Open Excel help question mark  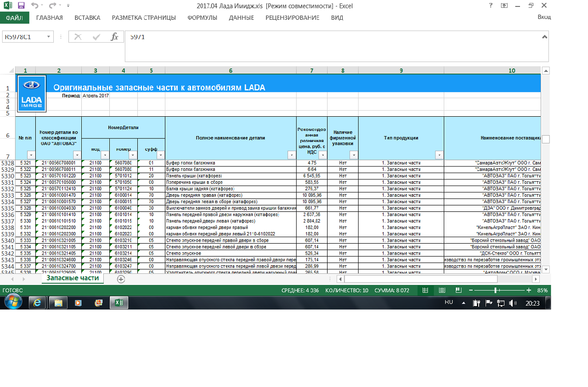coord(491,6)
